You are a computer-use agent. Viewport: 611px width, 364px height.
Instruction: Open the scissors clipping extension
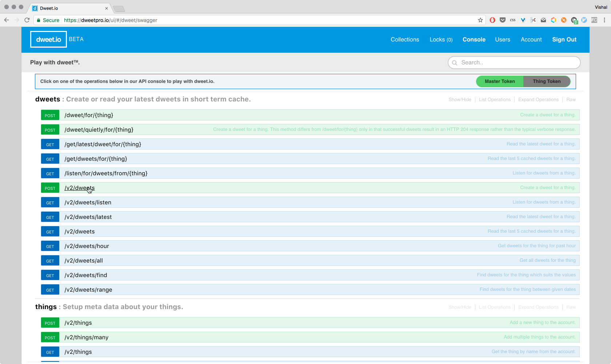(x=533, y=20)
